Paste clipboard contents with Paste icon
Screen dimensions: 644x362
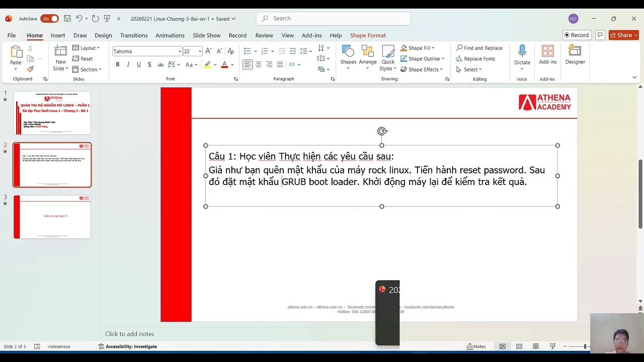[16, 52]
